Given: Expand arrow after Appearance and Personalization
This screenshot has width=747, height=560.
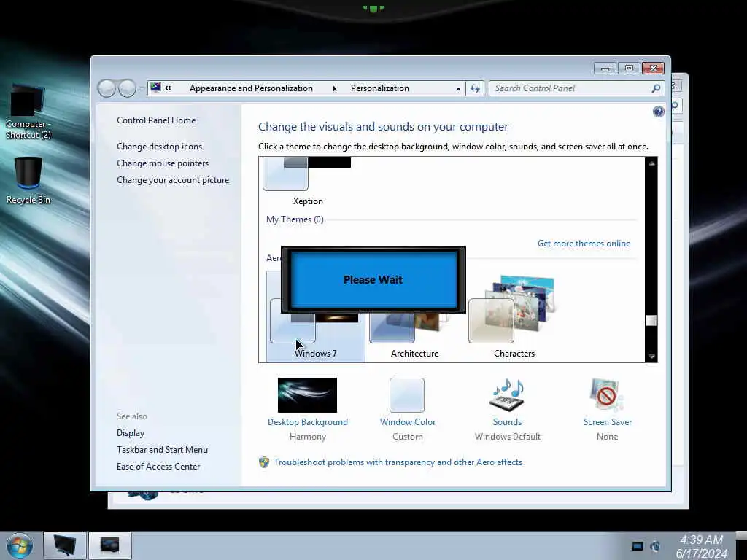Looking at the screenshot, I should click(334, 88).
